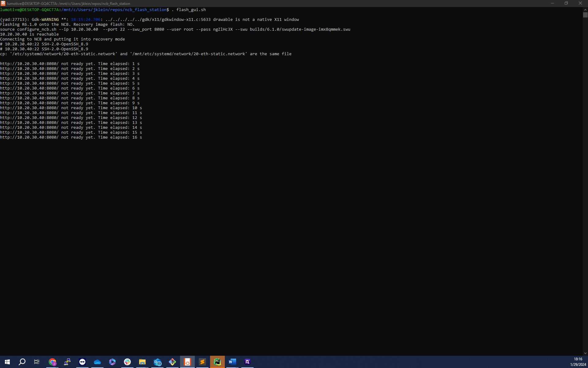The width and height of the screenshot is (588, 368).
Task: Open the PuTTY taskbar icon
Action: coord(67,362)
